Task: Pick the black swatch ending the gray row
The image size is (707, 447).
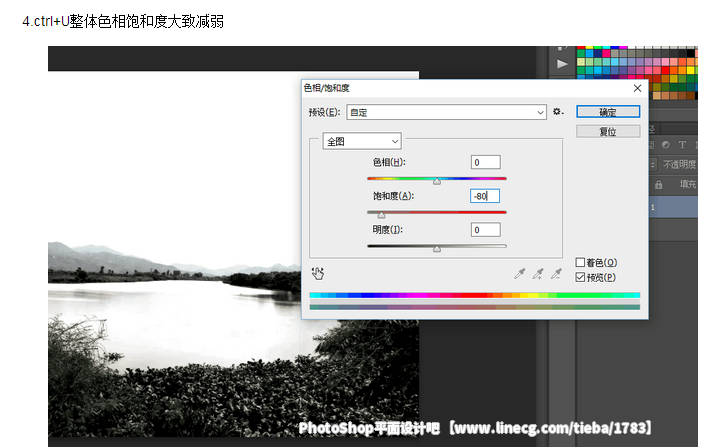Action: (x=691, y=54)
